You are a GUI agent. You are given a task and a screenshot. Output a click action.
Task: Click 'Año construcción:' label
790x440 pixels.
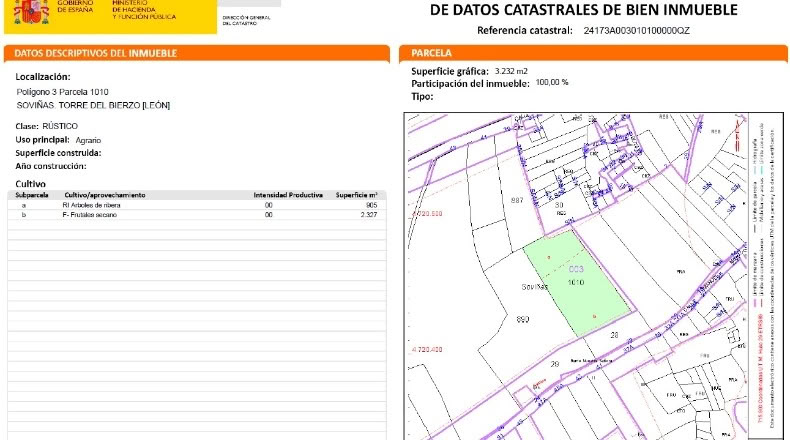click(50, 166)
